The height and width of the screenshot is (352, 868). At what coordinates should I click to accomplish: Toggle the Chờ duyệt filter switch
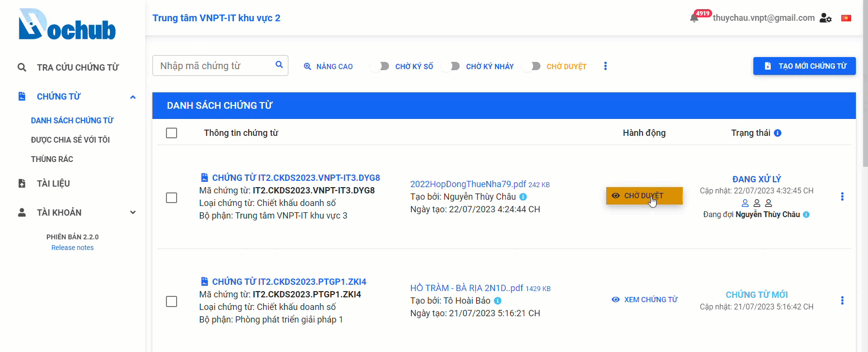(532, 66)
